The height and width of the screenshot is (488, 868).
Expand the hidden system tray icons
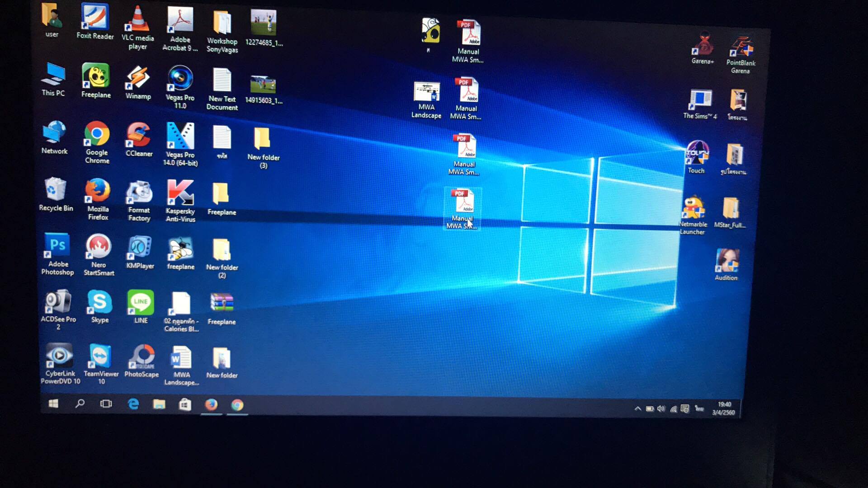(637, 408)
